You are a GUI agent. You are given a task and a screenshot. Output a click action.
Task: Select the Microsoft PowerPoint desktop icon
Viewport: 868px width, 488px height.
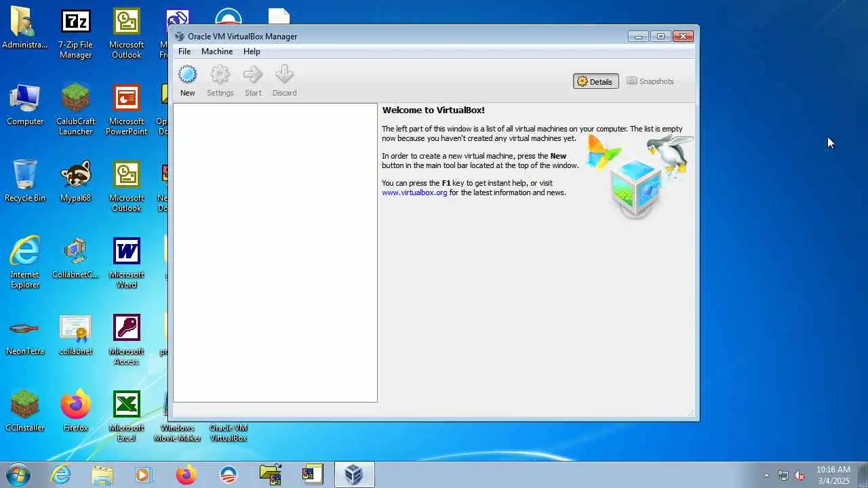pyautogui.click(x=126, y=110)
